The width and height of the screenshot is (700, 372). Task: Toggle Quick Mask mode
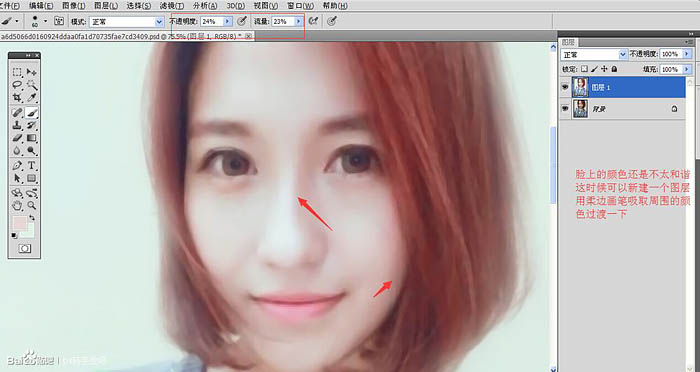pyautogui.click(x=25, y=248)
